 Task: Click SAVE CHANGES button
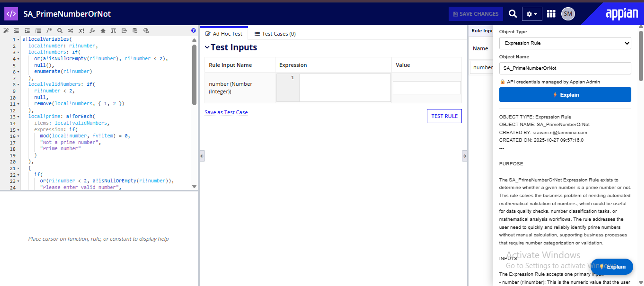pyautogui.click(x=475, y=14)
